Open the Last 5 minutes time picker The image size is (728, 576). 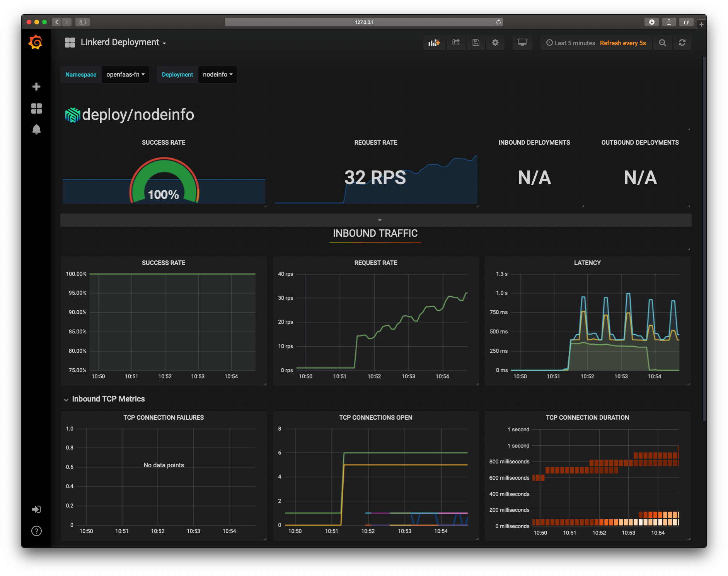coord(571,43)
